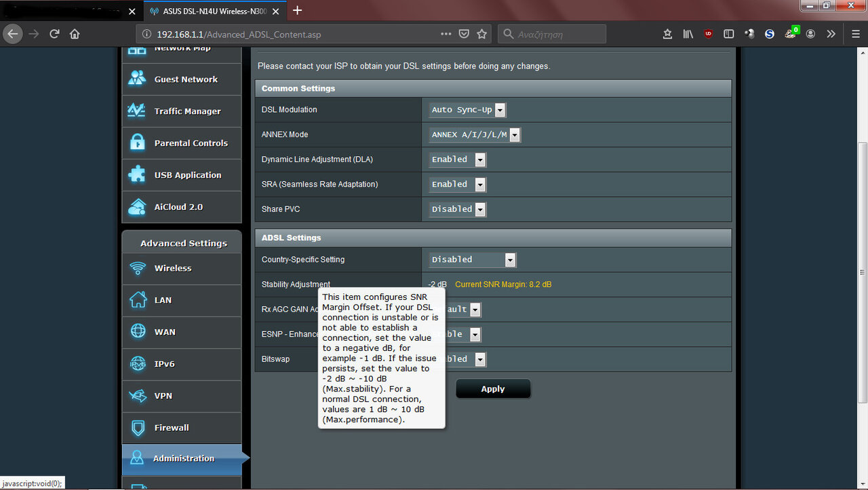The width and height of the screenshot is (868, 490).
Task: Click the browser Home button
Action: (75, 34)
